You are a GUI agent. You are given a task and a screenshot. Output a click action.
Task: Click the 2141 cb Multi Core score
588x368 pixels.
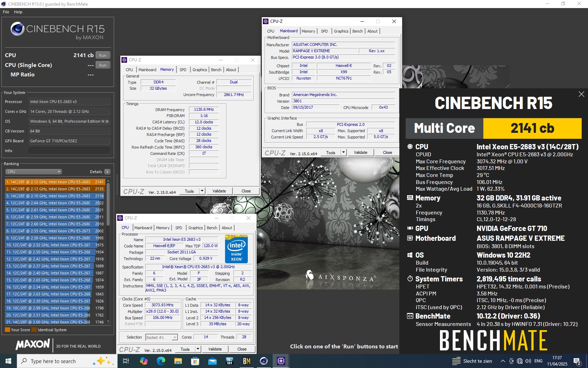coord(532,128)
